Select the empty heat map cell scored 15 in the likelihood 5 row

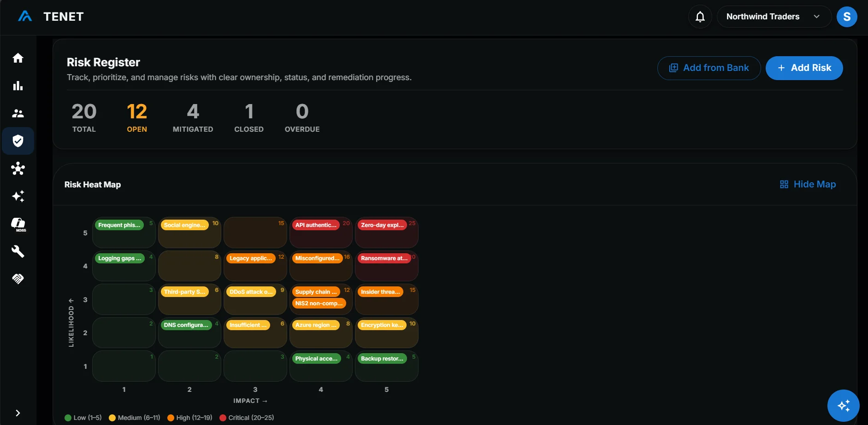(x=255, y=233)
